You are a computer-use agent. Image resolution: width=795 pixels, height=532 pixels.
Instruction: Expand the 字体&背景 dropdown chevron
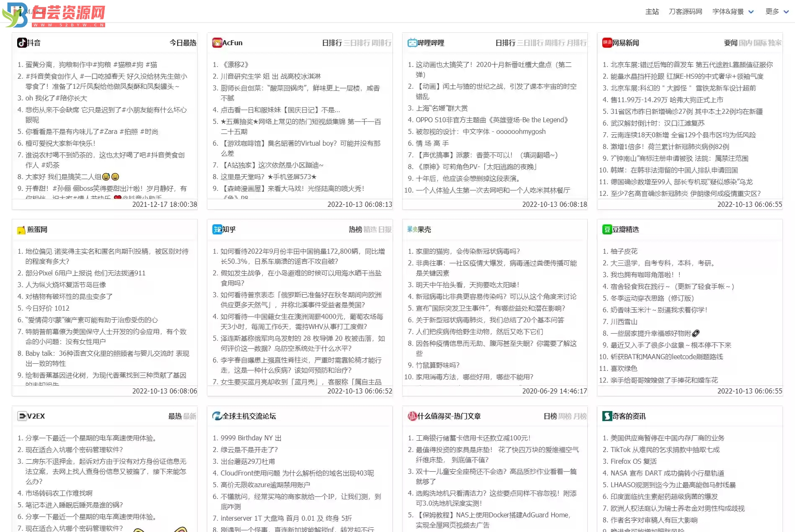click(751, 12)
